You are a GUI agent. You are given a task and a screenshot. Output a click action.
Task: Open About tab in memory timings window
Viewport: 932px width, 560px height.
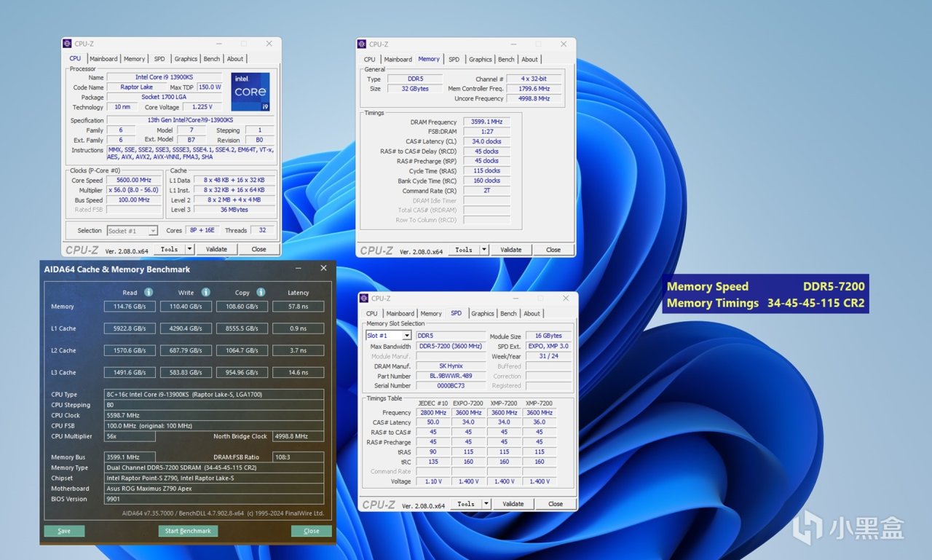click(x=530, y=60)
